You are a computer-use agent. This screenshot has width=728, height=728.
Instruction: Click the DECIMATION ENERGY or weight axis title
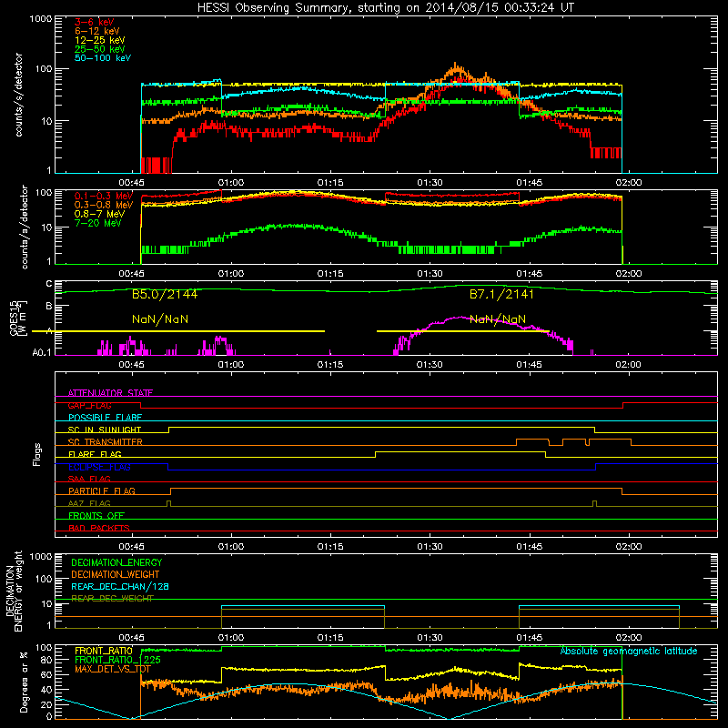[x=14, y=591]
